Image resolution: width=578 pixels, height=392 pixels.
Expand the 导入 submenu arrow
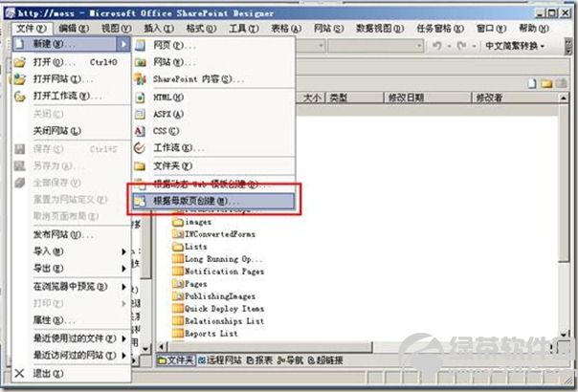[x=123, y=251]
